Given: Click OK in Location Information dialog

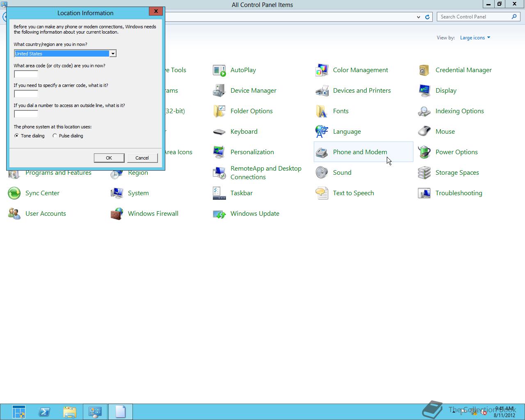Looking at the screenshot, I should (x=109, y=158).
